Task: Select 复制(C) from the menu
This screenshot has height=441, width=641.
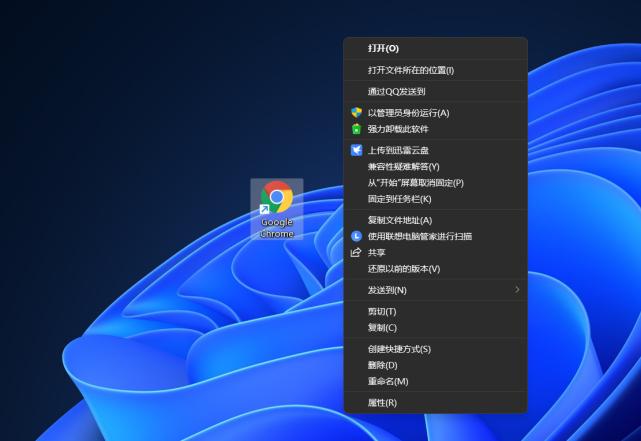Action: [436, 328]
